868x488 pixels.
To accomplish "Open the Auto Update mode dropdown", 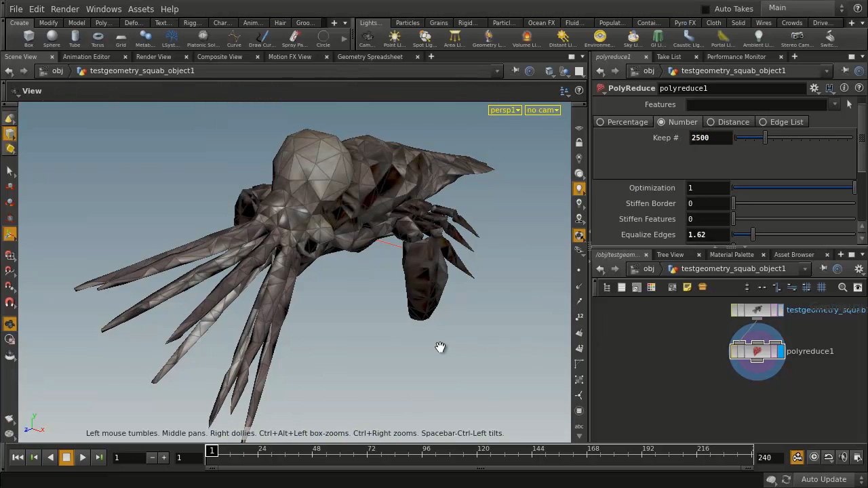I will click(x=829, y=479).
